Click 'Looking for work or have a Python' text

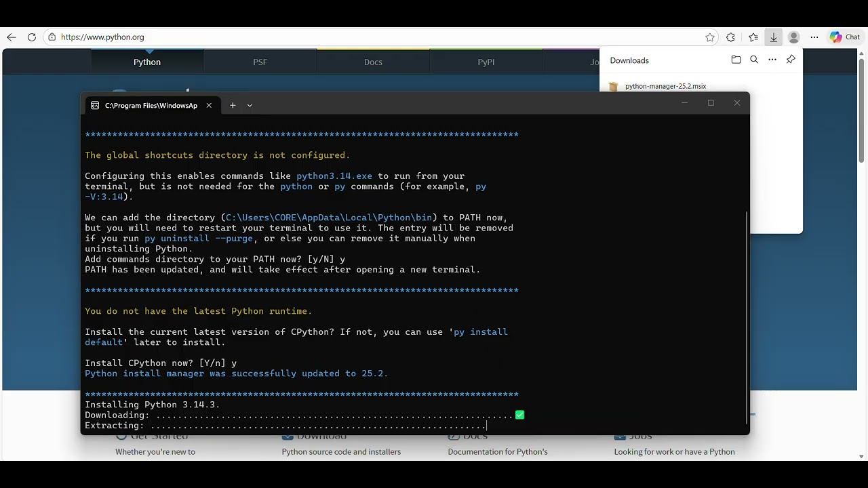(675, 452)
